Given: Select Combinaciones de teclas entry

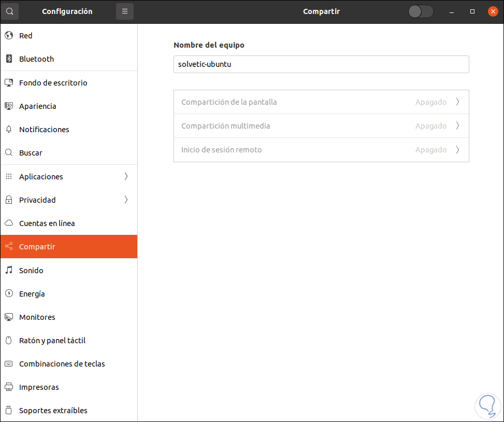Looking at the screenshot, I should [62, 364].
